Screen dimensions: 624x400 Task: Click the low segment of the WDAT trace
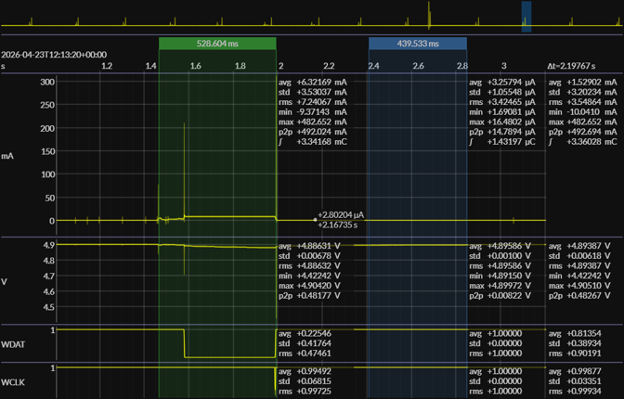point(230,357)
